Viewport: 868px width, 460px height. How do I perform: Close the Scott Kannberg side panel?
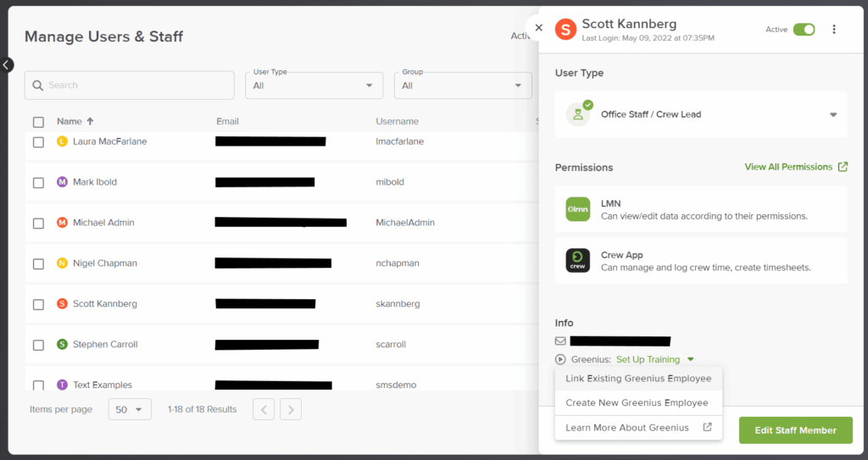tap(538, 28)
